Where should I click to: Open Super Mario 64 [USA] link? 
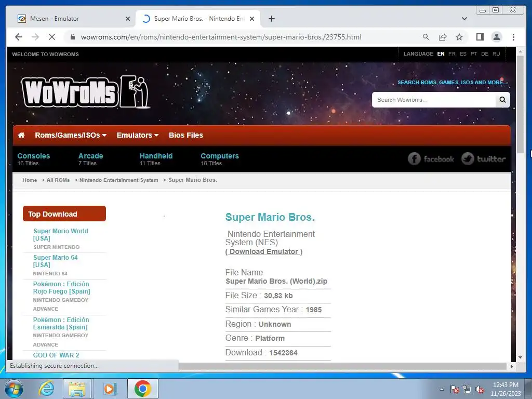55,261
